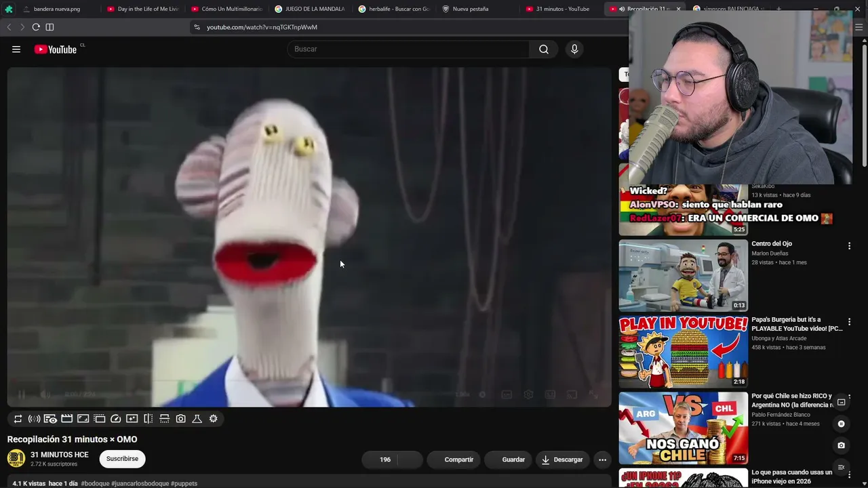This screenshot has width=868, height=488.
Task: Open the 31 MINUTOS HCE channel name
Action: [x=60, y=455]
